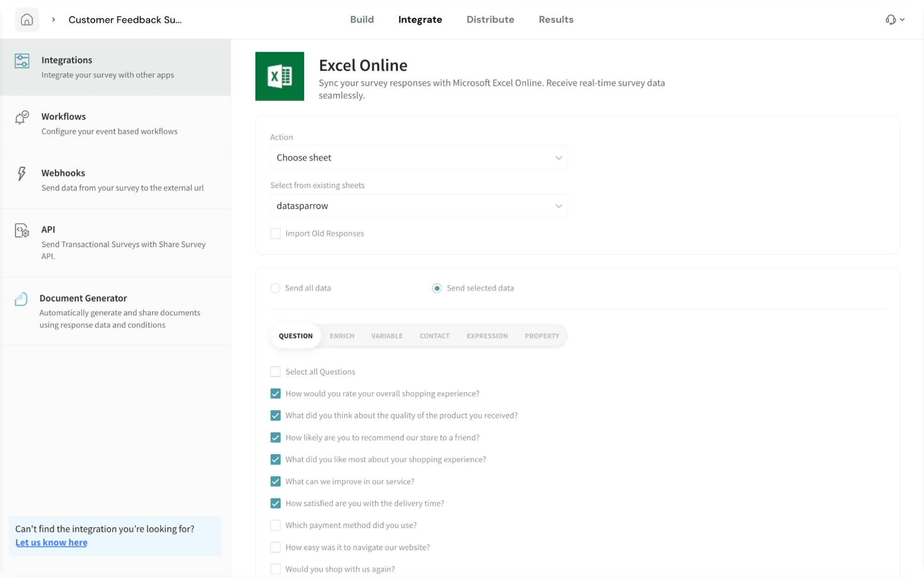Uncheck 'How would you rate your overall shopping experience?'
This screenshot has width=924, height=578.
point(275,394)
